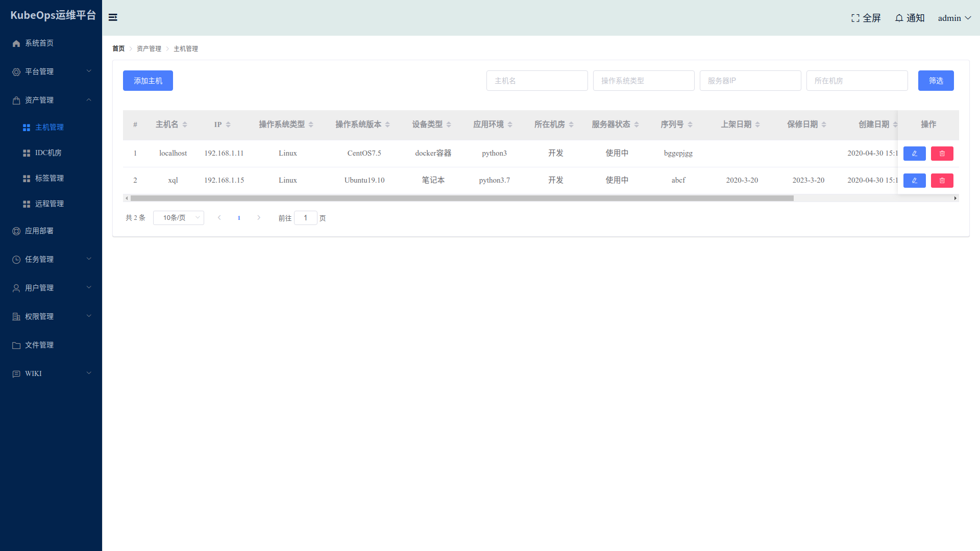This screenshot has width=980, height=551.
Task: Toggle the sidebar collapse hamburger icon
Action: pos(113,17)
